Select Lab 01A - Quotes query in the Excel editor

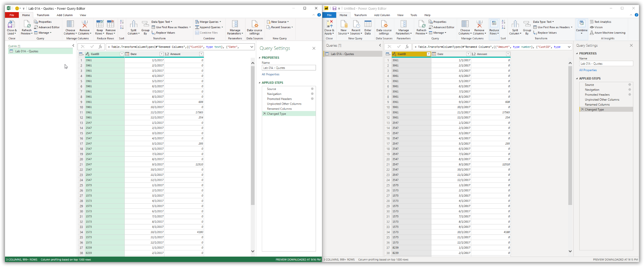point(41,51)
